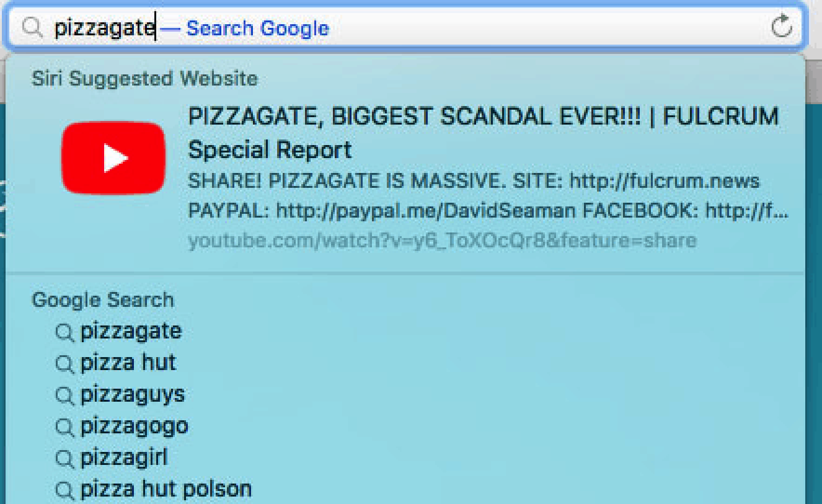Click the search icon beside "pizza hut polson"
The image size is (822, 504).
tap(64, 491)
